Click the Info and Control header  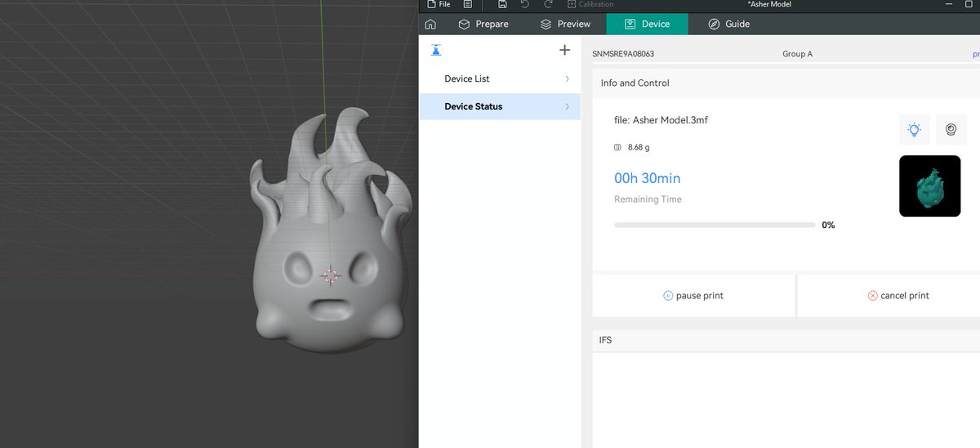tap(635, 83)
